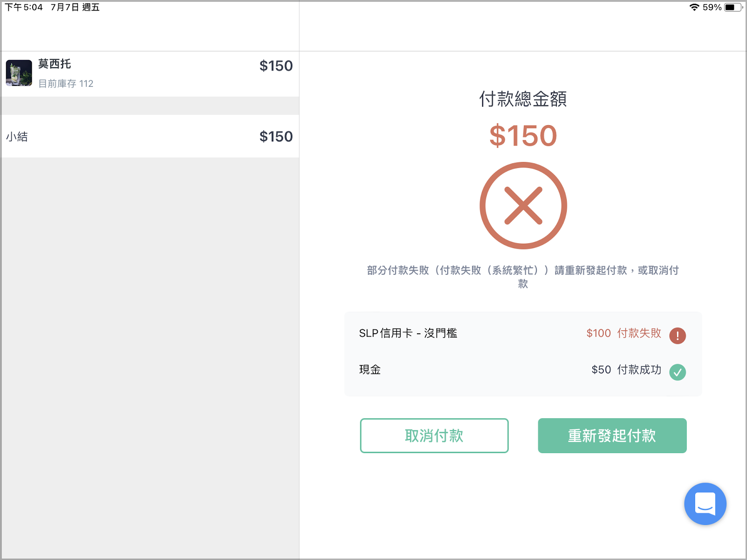Click the 重新發起付款 button
Viewport: 747px width, 560px height.
click(x=612, y=435)
